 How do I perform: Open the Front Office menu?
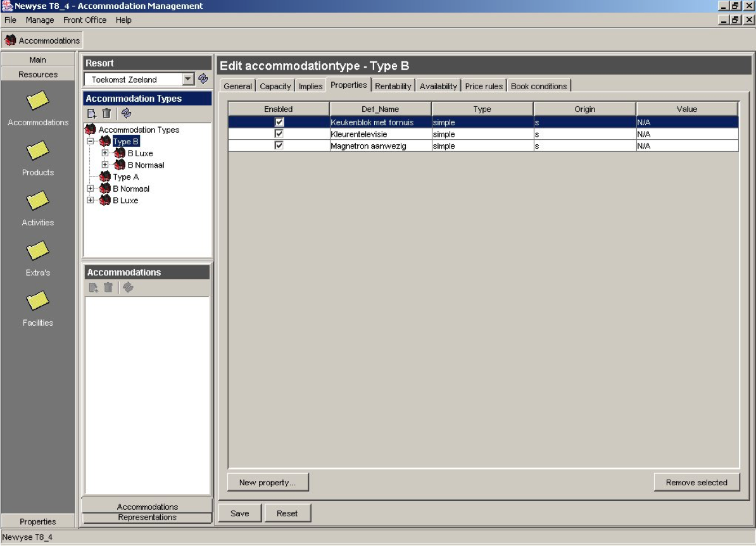[x=85, y=20]
